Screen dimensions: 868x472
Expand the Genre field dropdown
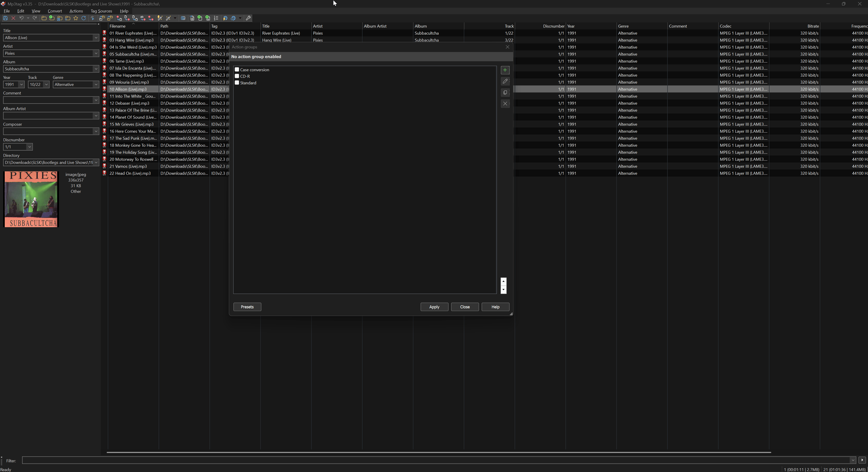tap(96, 85)
